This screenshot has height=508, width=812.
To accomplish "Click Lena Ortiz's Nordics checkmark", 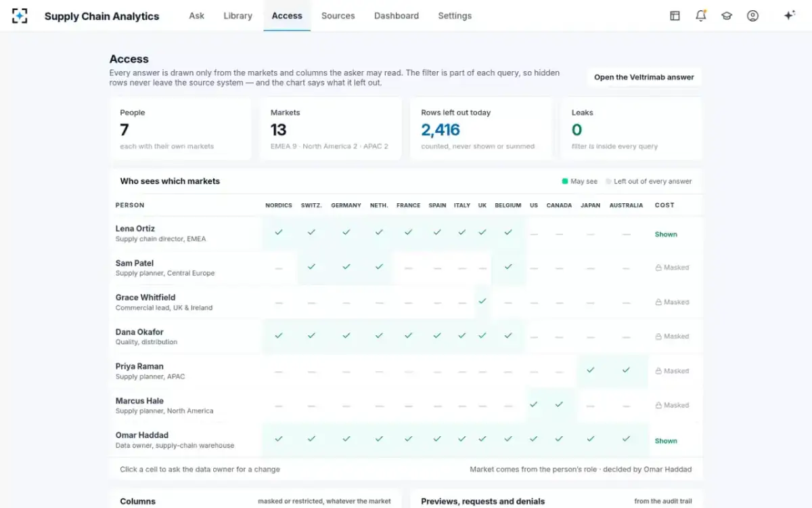I will pyautogui.click(x=279, y=232).
